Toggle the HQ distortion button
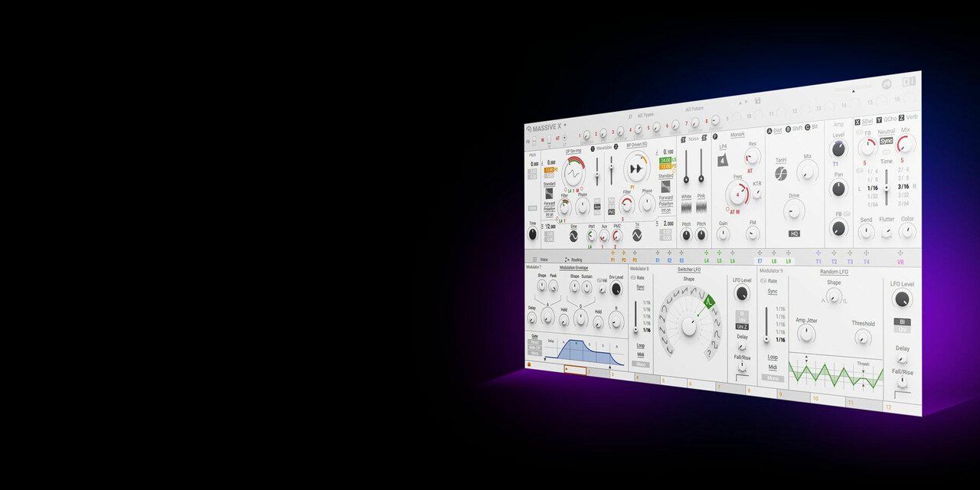Viewport: 980px width, 490px height. tap(794, 234)
